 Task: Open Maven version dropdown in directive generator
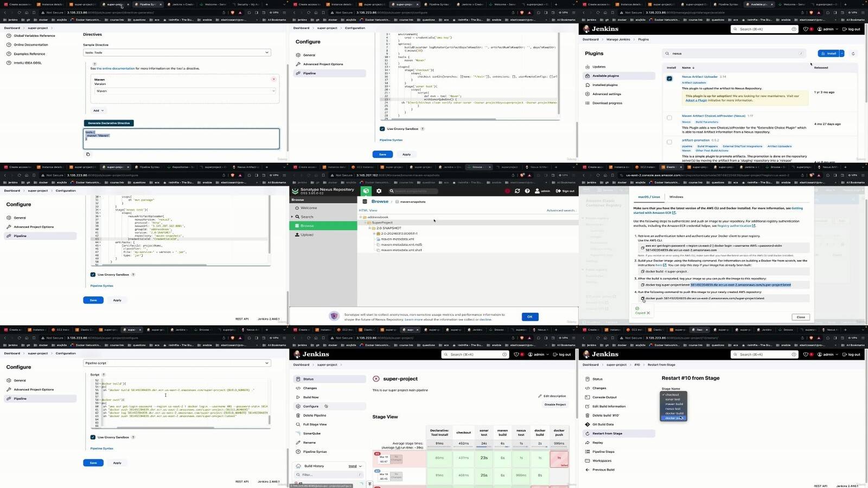185,91
